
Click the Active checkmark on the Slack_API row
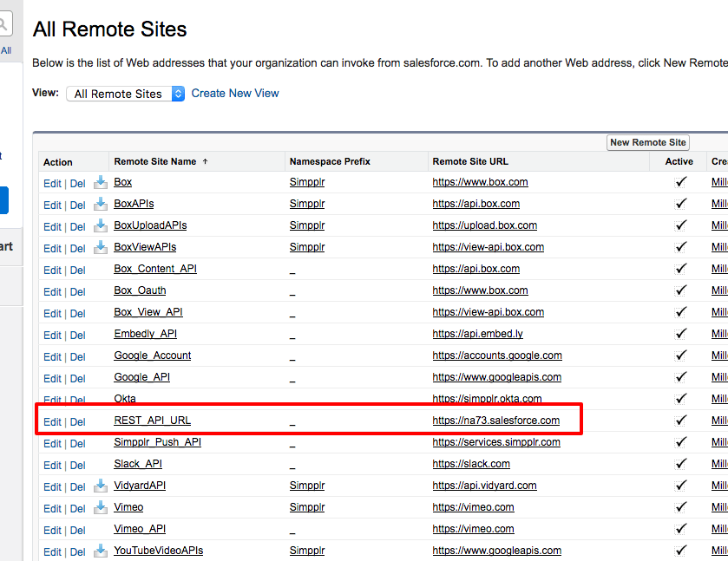[681, 464]
